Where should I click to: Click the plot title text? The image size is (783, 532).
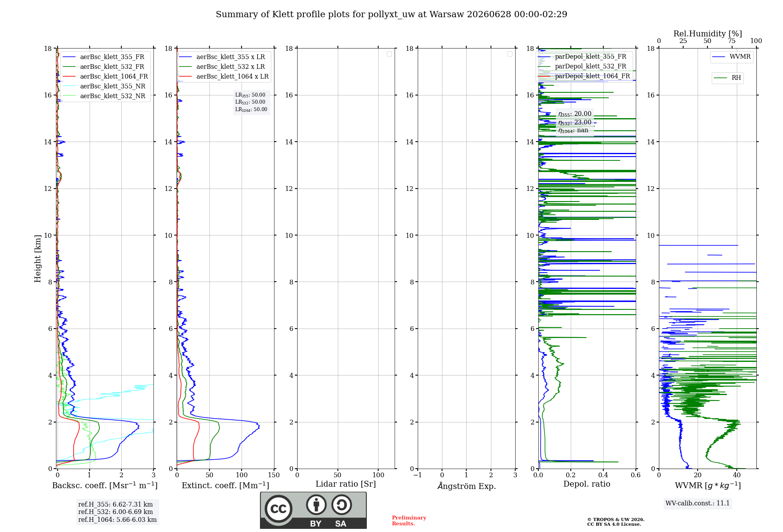click(391, 14)
